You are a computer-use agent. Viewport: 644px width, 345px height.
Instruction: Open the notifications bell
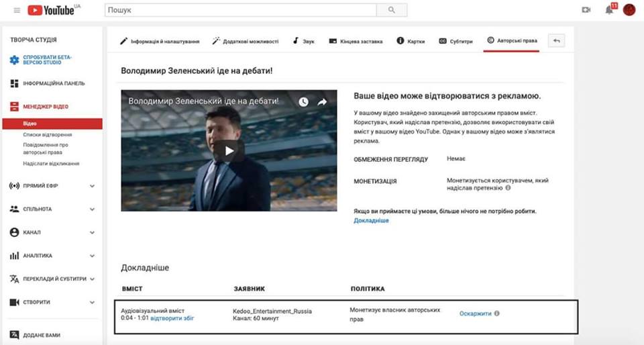608,10
